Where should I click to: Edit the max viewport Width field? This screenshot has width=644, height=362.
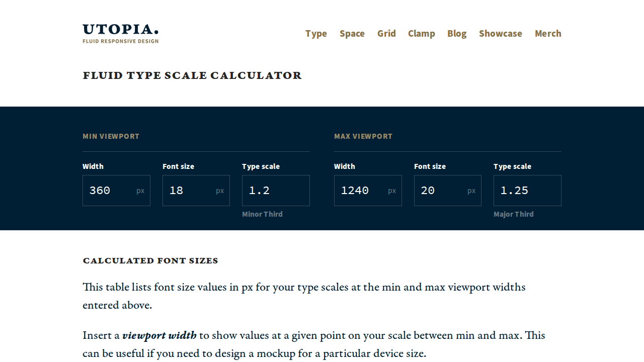368,191
